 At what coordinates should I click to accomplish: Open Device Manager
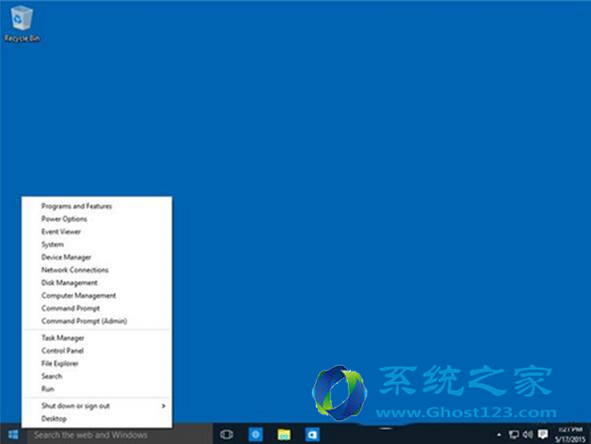[x=97, y=257]
